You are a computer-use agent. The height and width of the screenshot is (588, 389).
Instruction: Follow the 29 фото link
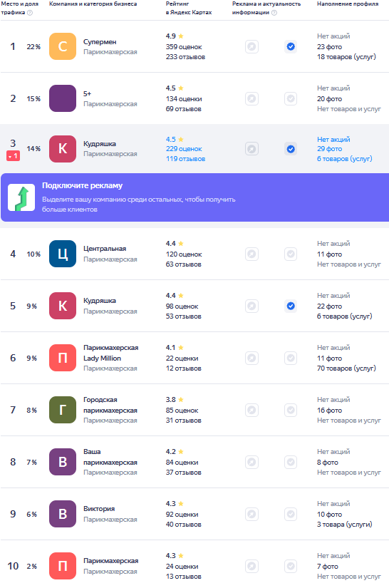pyautogui.click(x=329, y=149)
